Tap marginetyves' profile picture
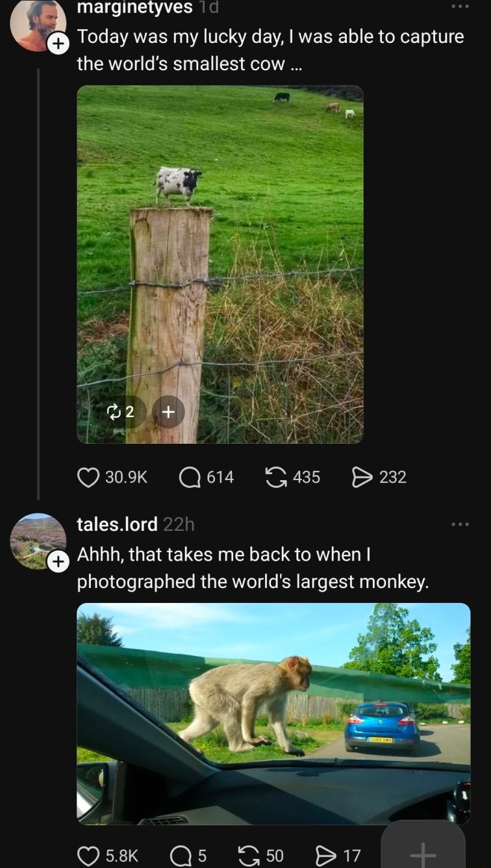This screenshot has width=491, height=868. (x=36, y=23)
